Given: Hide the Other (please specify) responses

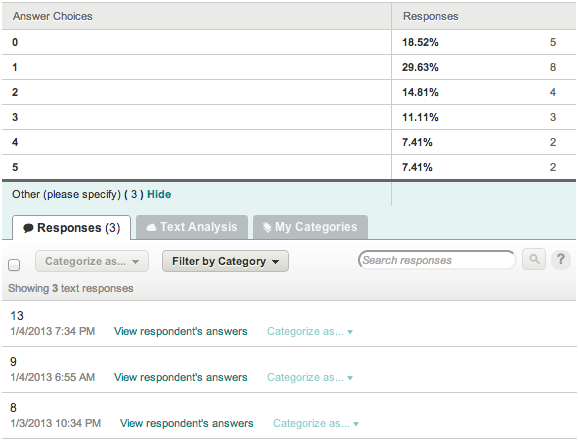Looking at the screenshot, I should click(x=159, y=194).
